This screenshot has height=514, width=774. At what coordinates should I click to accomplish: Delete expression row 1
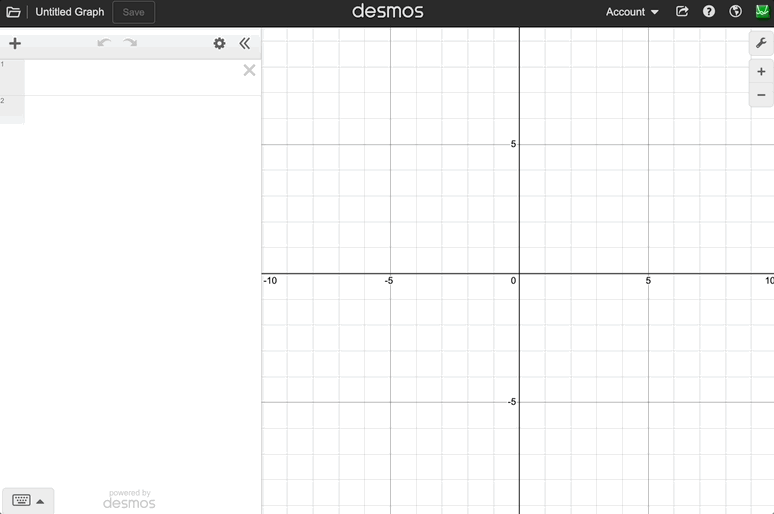tap(249, 70)
